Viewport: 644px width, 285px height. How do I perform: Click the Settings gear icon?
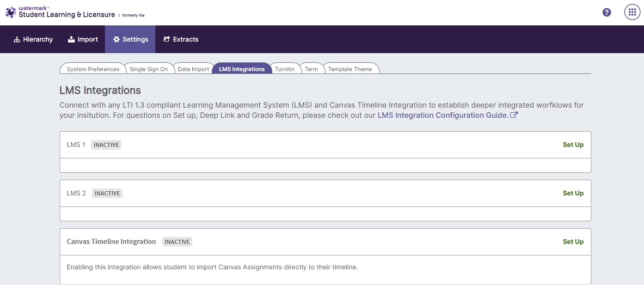pyautogui.click(x=117, y=39)
